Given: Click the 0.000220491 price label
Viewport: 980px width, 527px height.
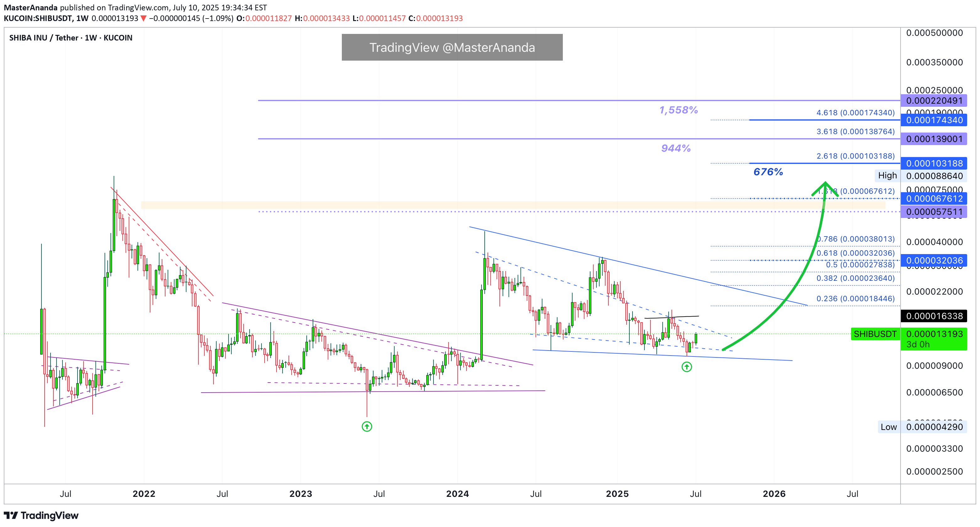Looking at the screenshot, I should tap(934, 101).
